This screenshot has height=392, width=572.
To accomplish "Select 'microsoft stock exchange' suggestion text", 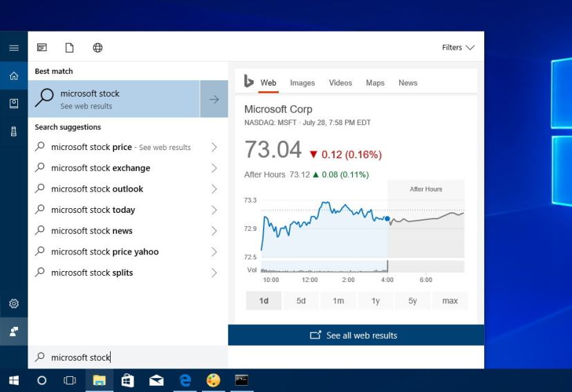I will 101,168.
